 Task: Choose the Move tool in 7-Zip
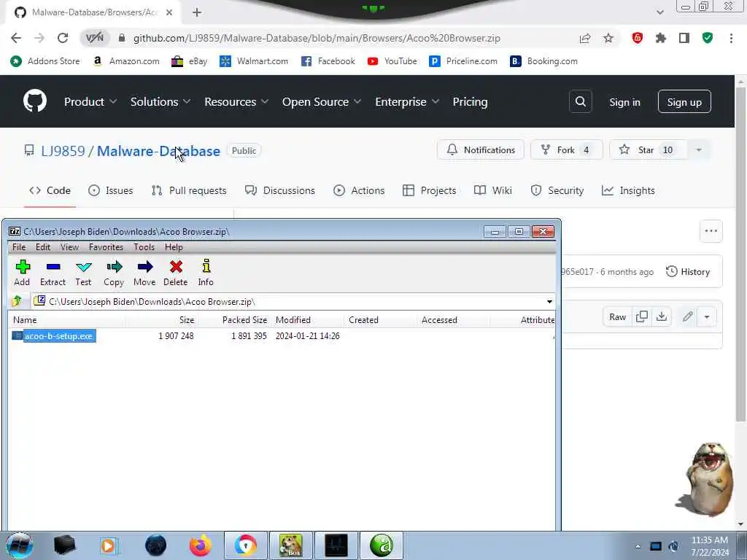145,273
